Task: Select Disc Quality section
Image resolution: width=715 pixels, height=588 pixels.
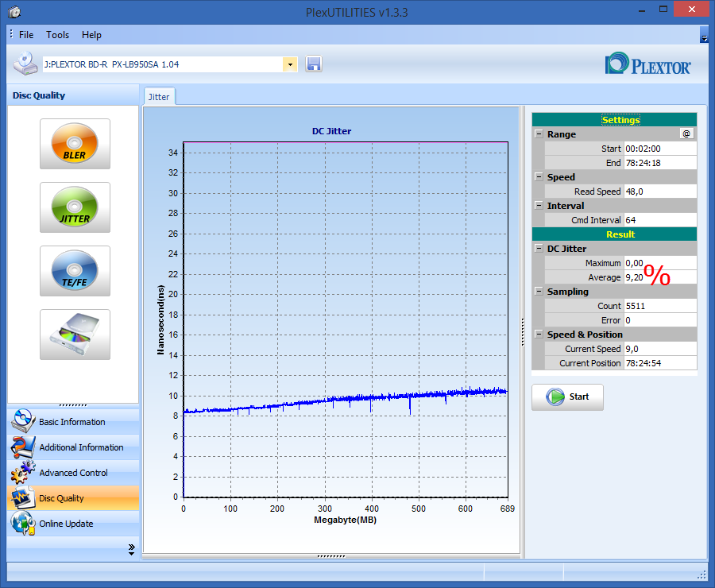Action: click(73, 497)
